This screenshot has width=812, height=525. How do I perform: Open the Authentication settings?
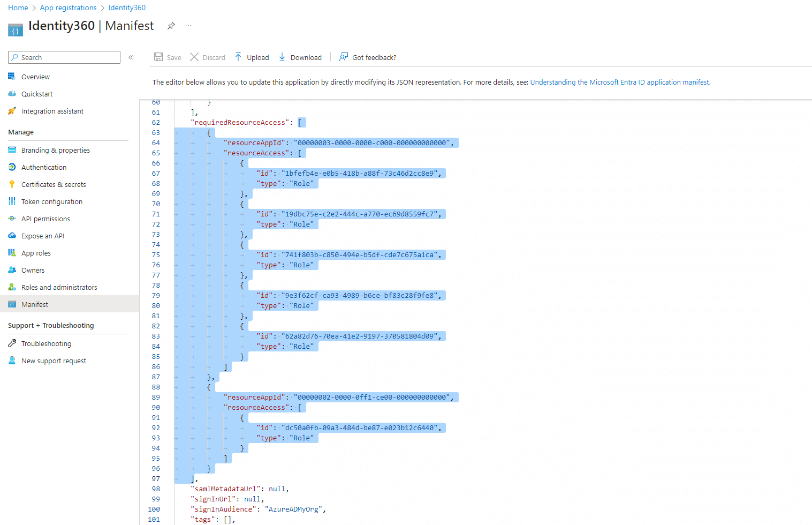(x=43, y=167)
